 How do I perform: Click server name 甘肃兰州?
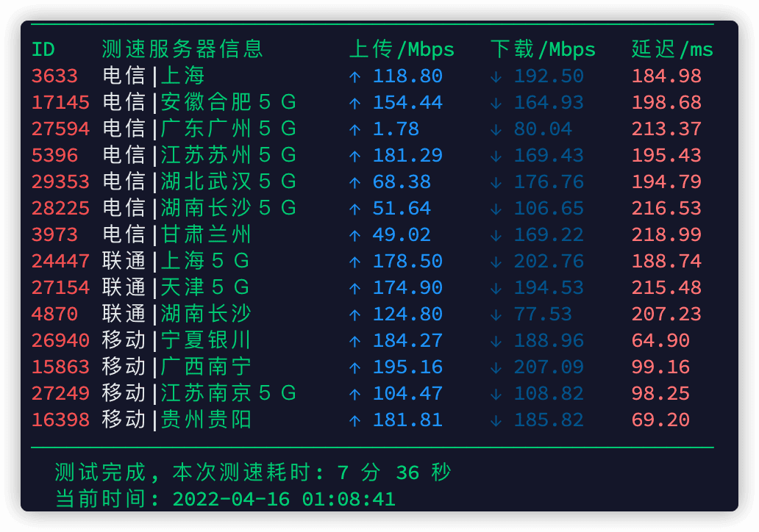(206, 234)
